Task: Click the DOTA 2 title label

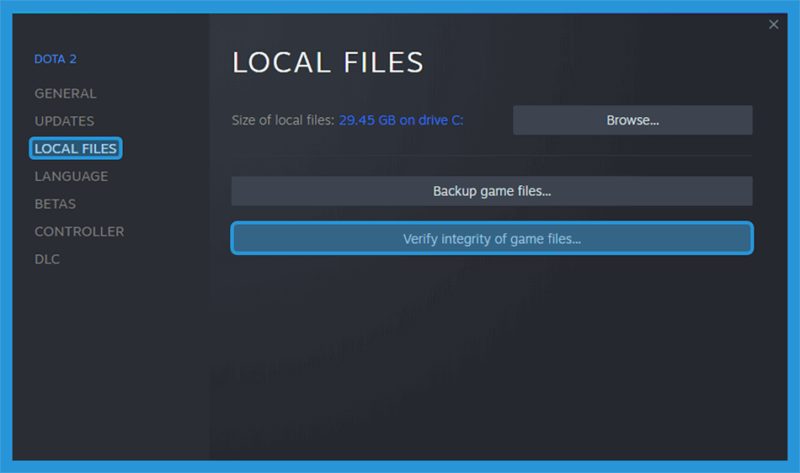Action: [x=55, y=59]
